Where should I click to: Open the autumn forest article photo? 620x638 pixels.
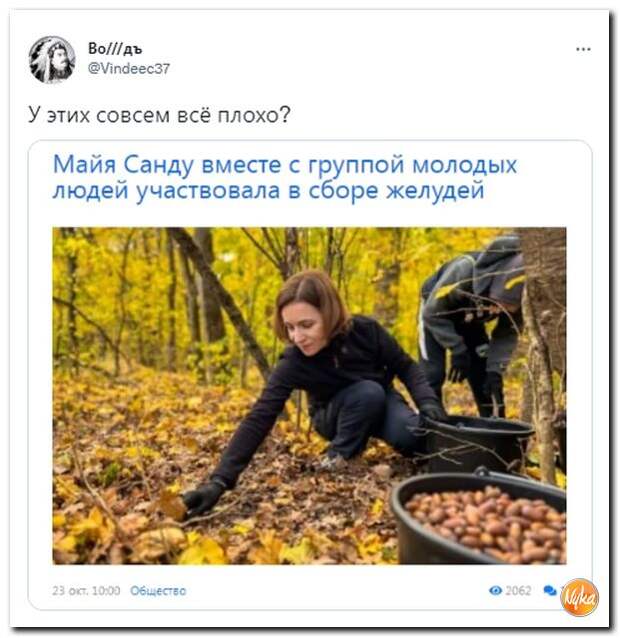pos(309,395)
